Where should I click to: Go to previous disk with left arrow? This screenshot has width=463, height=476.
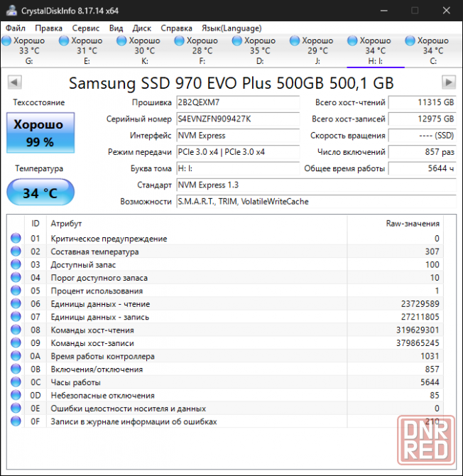click(15, 82)
